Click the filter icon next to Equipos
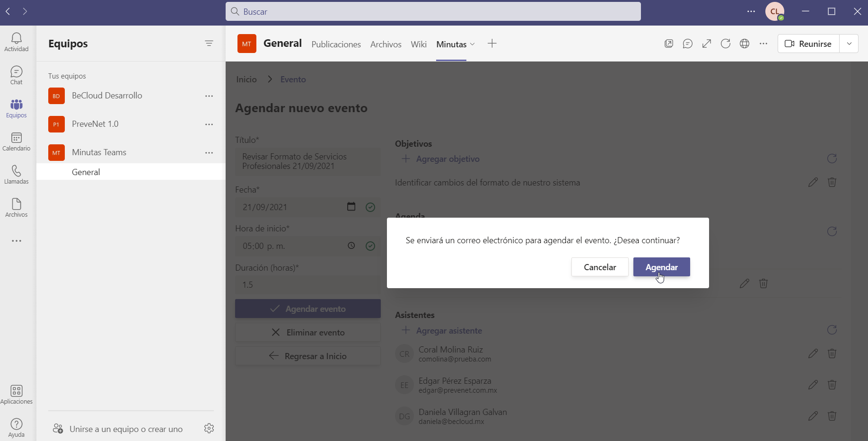 click(209, 44)
